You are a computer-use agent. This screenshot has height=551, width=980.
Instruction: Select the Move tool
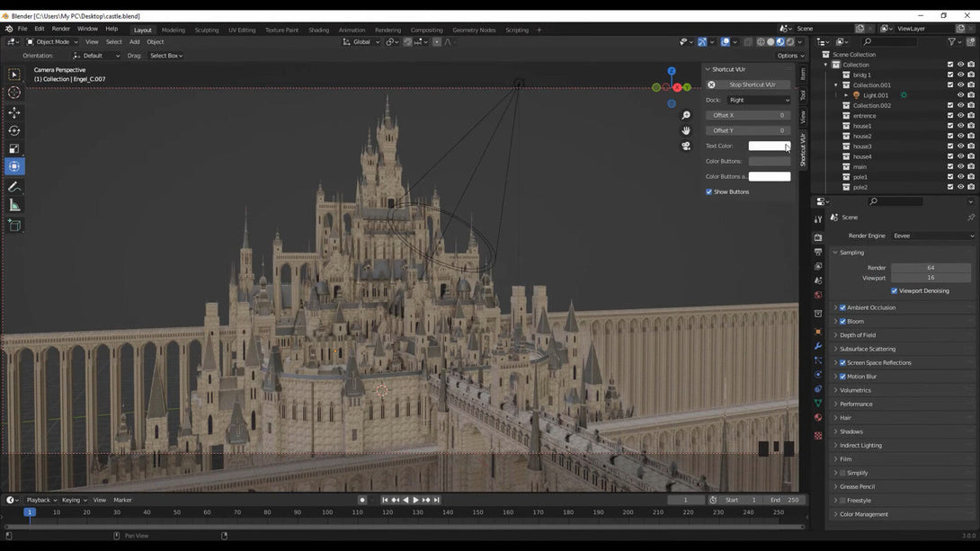coord(14,112)
